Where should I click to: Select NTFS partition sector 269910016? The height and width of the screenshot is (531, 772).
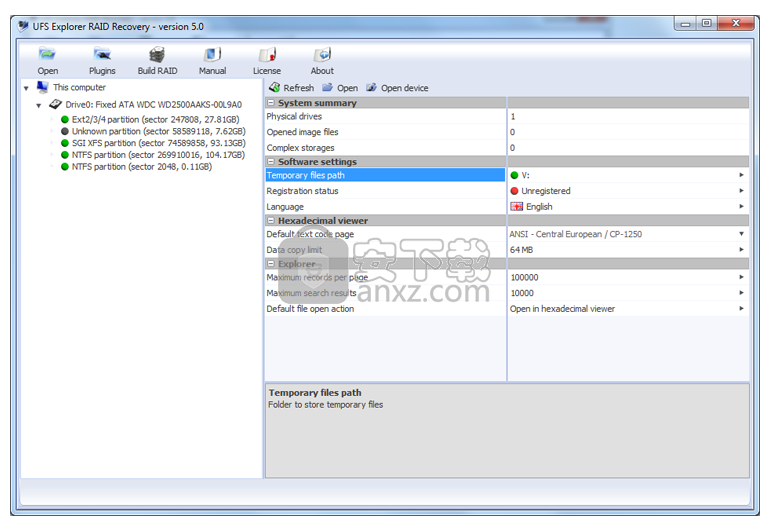coord(158,155)
